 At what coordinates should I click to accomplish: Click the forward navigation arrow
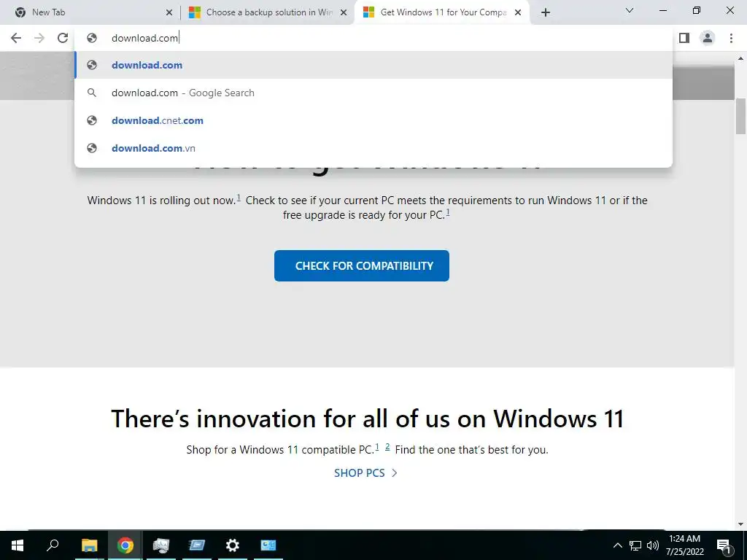tap(39, 38)
